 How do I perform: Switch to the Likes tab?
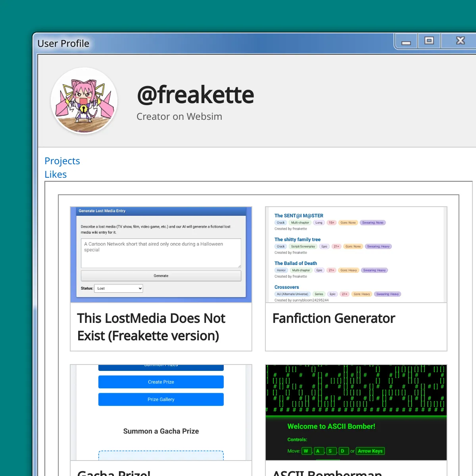(56, 175)
